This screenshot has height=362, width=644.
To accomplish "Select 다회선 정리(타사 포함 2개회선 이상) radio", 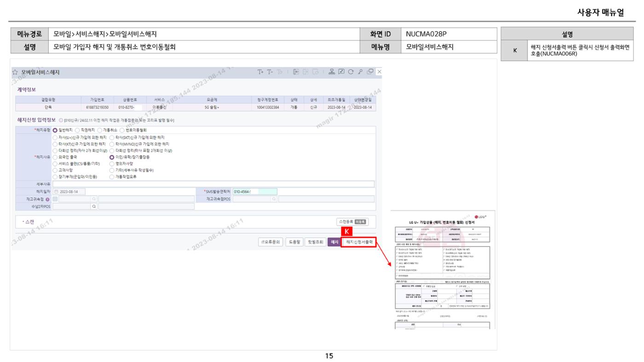I will tap(112, 150).
